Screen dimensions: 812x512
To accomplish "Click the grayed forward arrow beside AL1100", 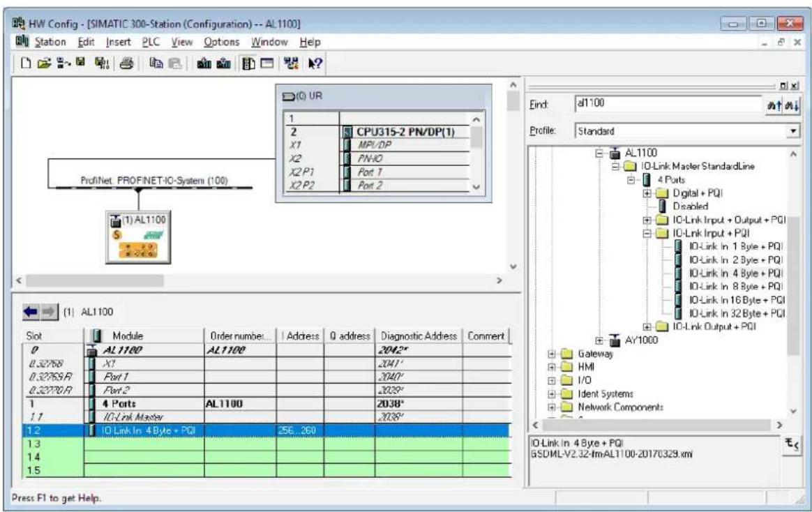I will click(49, 312).
